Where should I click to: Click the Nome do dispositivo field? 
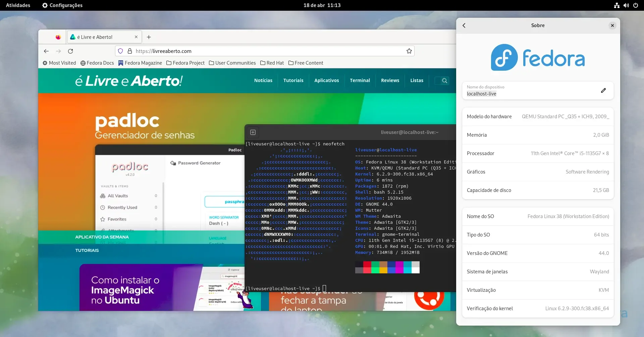(538, 90)
